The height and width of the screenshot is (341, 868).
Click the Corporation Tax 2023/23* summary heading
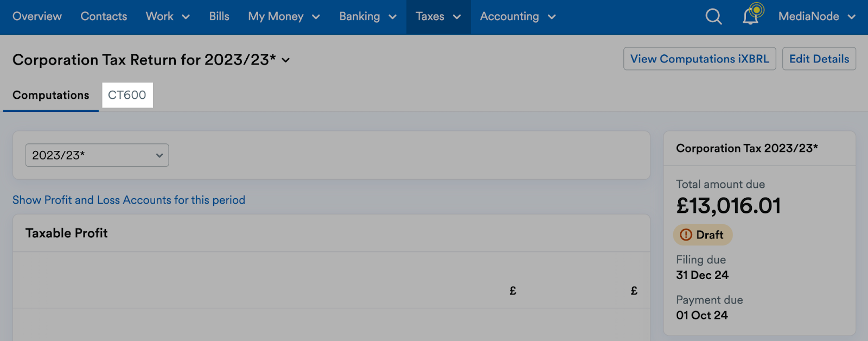pos(746,148)
